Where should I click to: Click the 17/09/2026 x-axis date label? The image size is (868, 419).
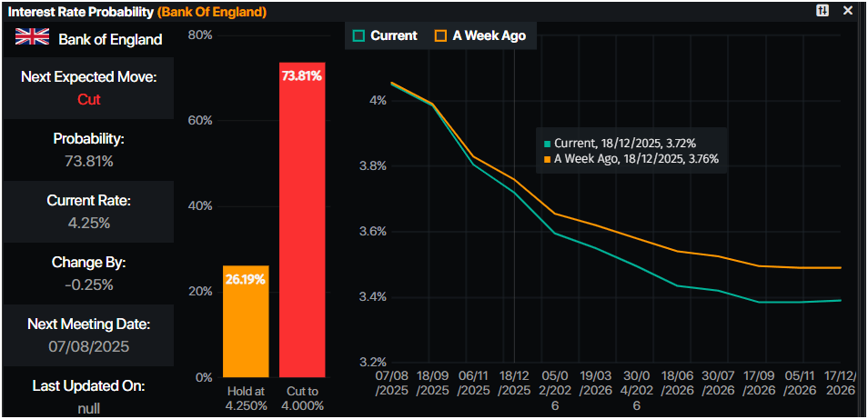tap(758, 382)
